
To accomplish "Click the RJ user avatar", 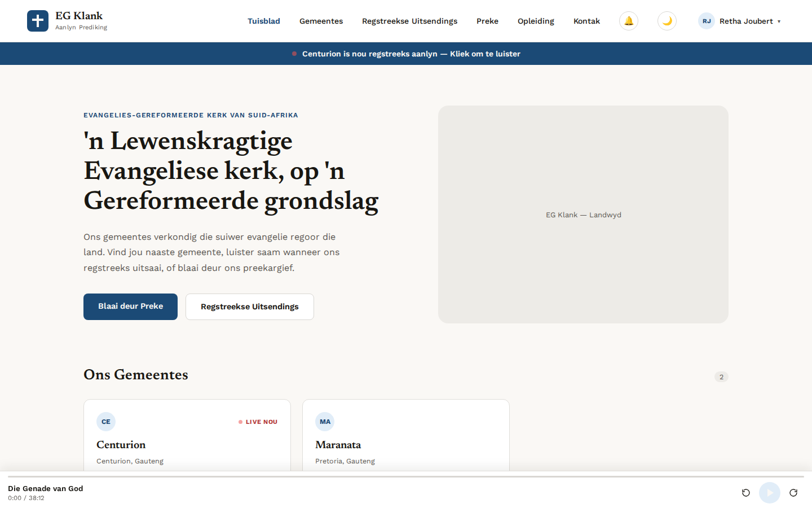I will (x=707, y=21).
